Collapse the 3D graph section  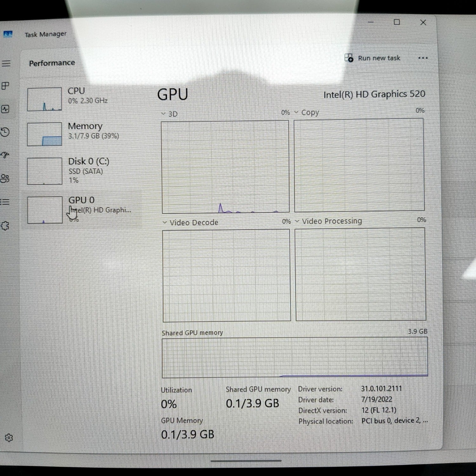164,113
